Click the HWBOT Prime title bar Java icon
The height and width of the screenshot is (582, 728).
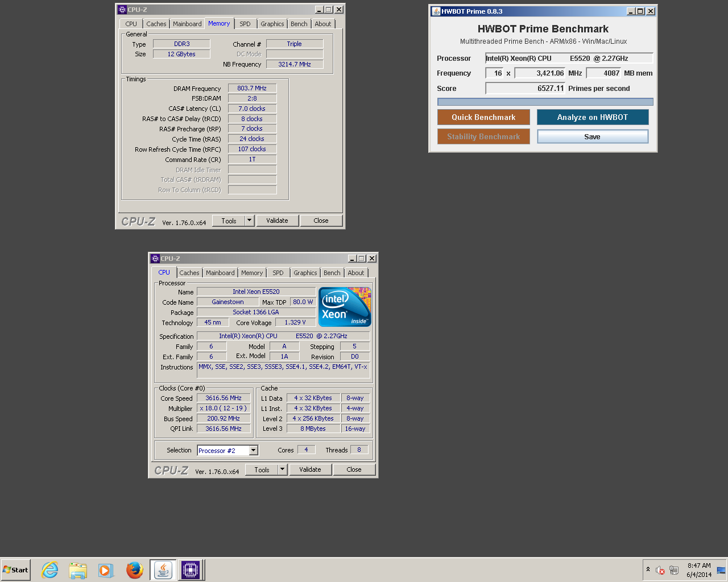click(436, 11)
